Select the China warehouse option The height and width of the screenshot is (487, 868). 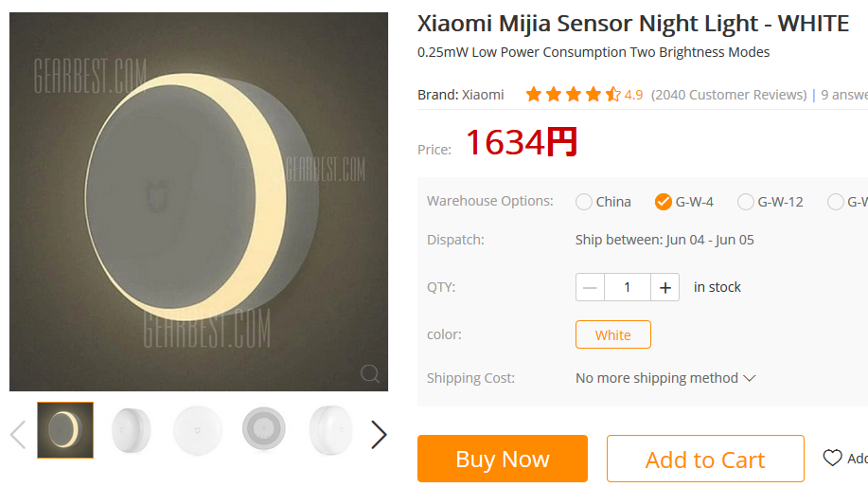click(x=584, y=202)
